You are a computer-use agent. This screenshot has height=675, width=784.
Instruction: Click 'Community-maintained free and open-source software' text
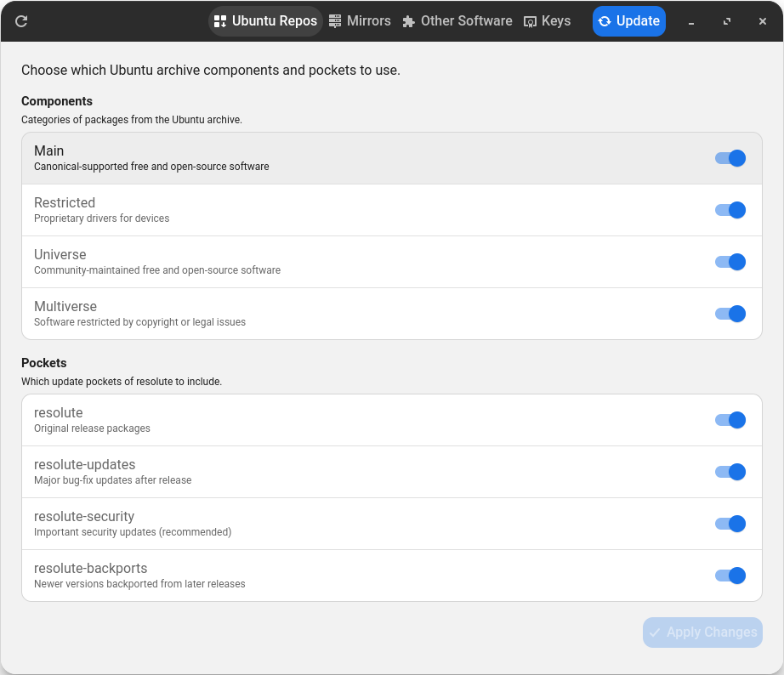tap(157, 270)
